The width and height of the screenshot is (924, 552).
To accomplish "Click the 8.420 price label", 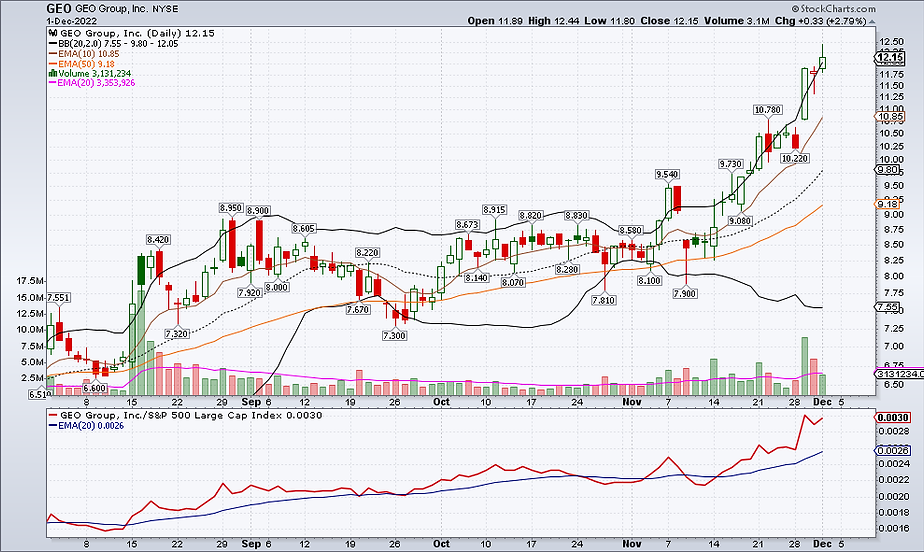I will click(x=158, y=240).
